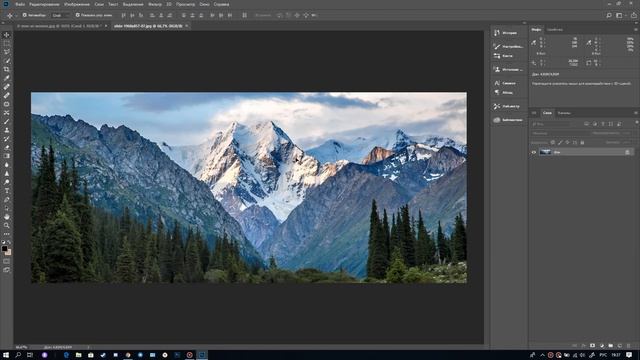Open the Изображение menu
The height and width of the screenshot is (360, 640).
point(77,4)
